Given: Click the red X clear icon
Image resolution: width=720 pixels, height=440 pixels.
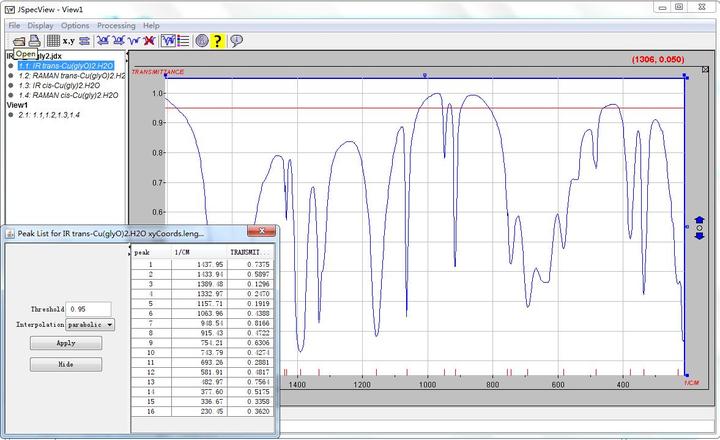Looking at the screenshot, I should tap(149, 41).
